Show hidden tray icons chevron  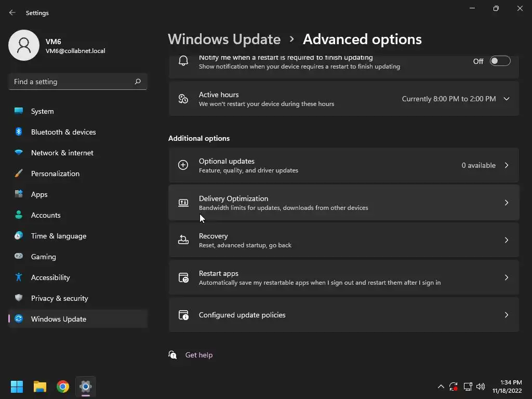pos(441,387)
